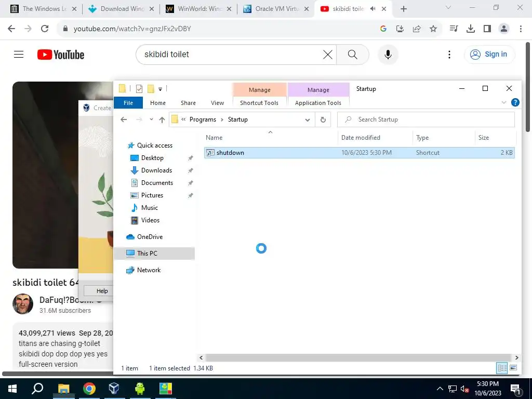Viewport: 532px width, 399px height.
Task: Click new folder icon in Explorer quick toolbar
Action: pyautogui.click(x=151, y=89)
